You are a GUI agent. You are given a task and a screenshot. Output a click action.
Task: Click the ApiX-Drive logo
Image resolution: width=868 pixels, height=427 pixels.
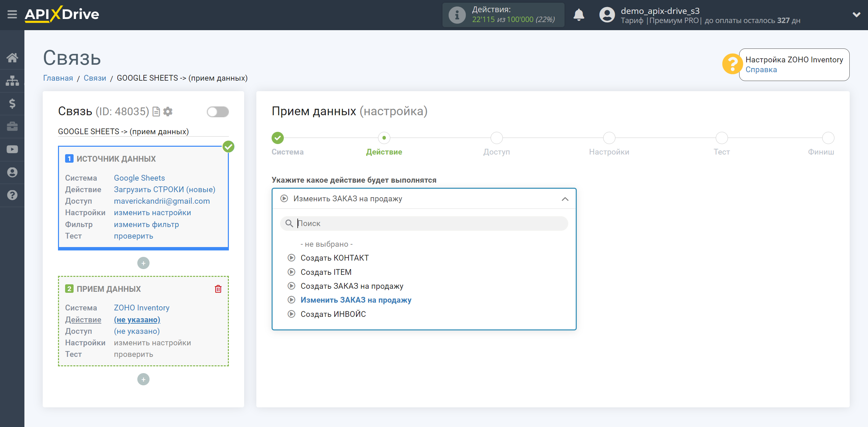pos(62,15)
